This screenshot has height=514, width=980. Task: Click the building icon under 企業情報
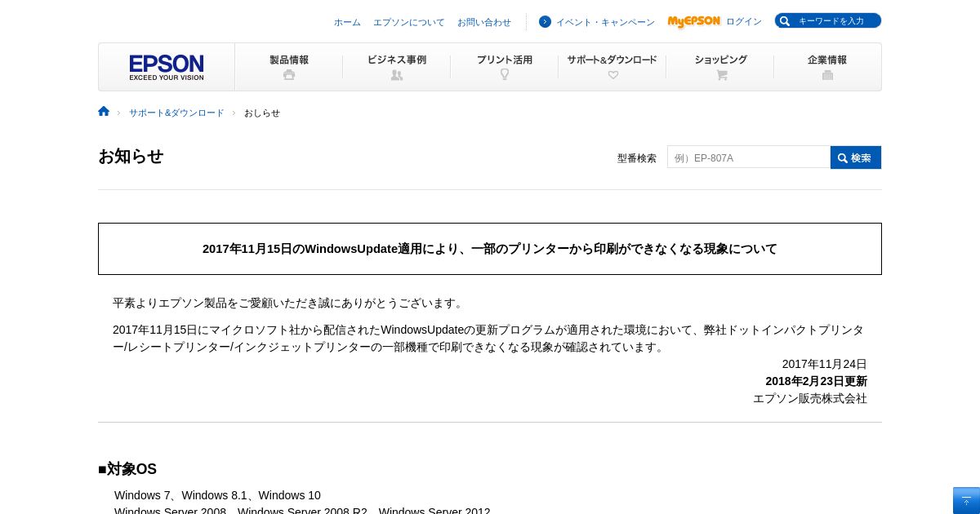pos(827,75)
